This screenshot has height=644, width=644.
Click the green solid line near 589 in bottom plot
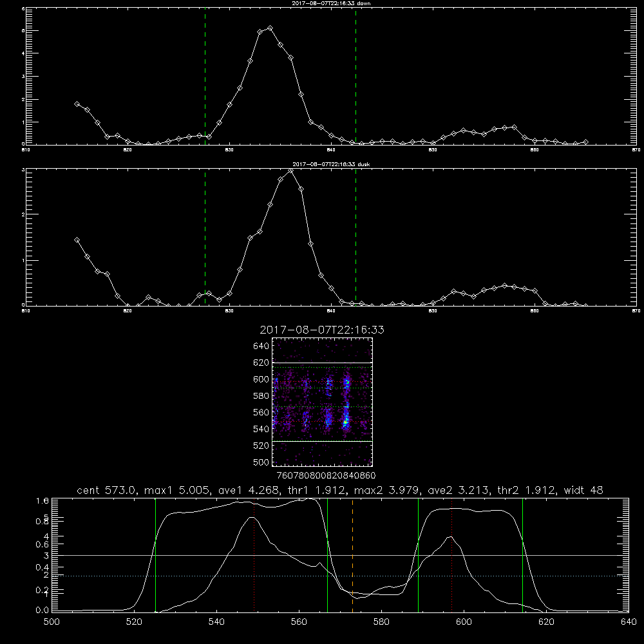(418, 555)
